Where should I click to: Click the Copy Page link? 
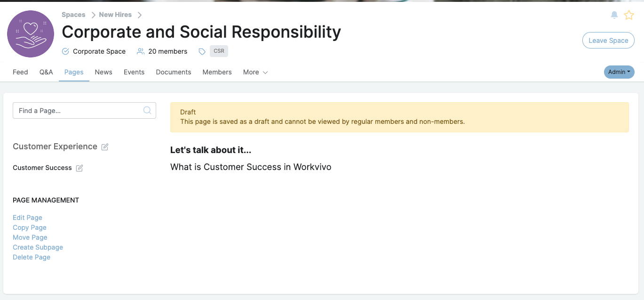point(30,227)
